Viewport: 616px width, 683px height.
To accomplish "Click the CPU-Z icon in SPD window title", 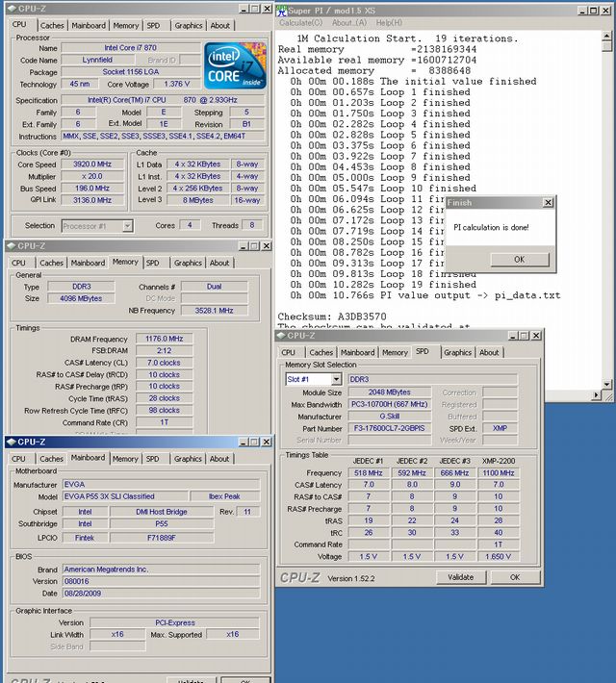I will pos(281,336).
